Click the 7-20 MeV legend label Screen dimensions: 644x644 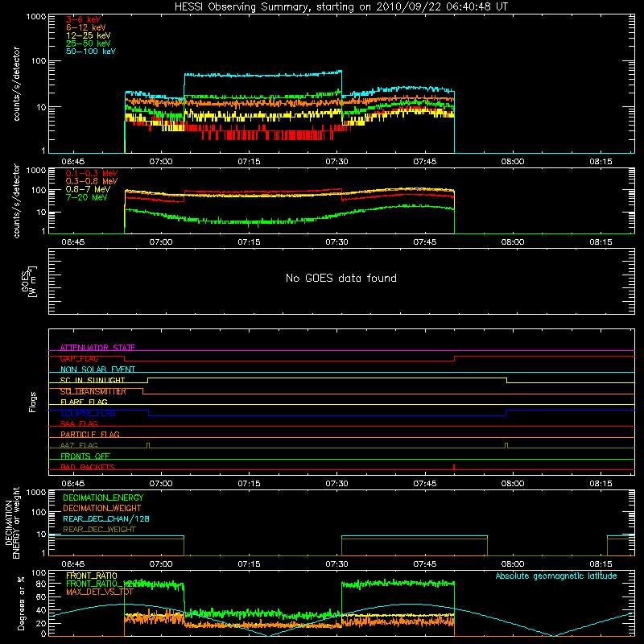tap(86, 197)
